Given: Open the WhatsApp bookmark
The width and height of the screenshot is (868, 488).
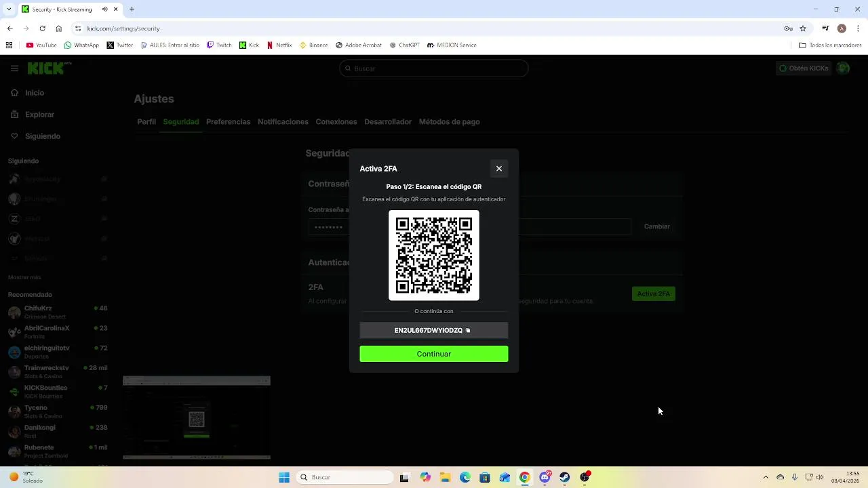Looking at the screenshot, I should [81, 45].
